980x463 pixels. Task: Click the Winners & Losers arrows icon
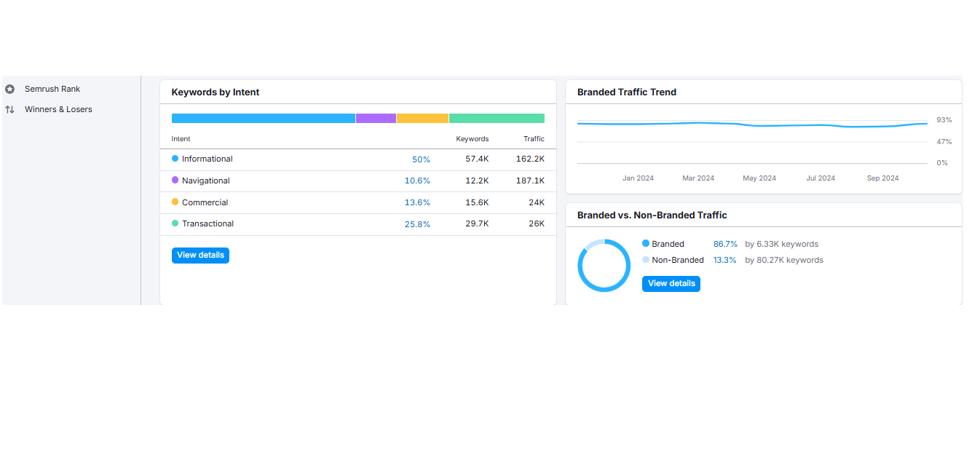pos(9,110)
